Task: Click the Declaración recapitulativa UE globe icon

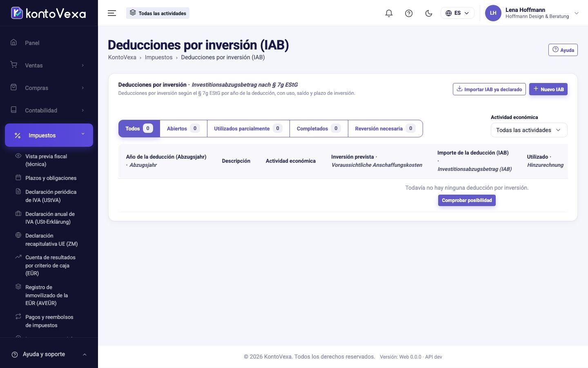Action: point(18,235)
